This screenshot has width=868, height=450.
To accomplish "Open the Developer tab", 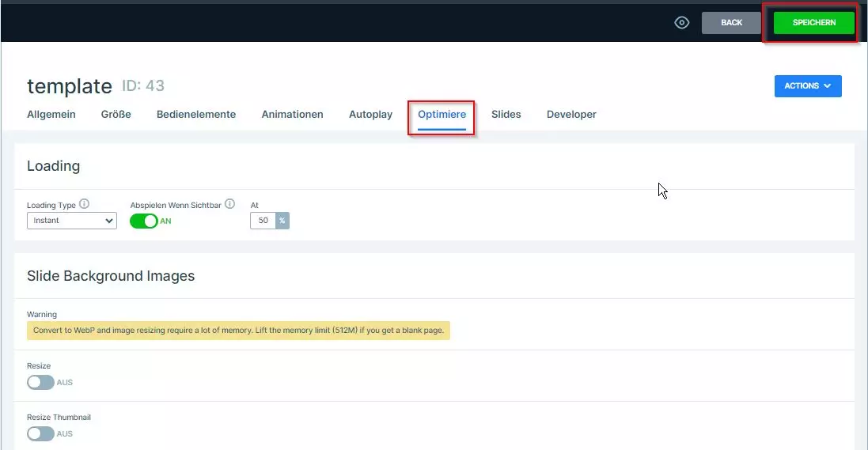I will 571,115.
